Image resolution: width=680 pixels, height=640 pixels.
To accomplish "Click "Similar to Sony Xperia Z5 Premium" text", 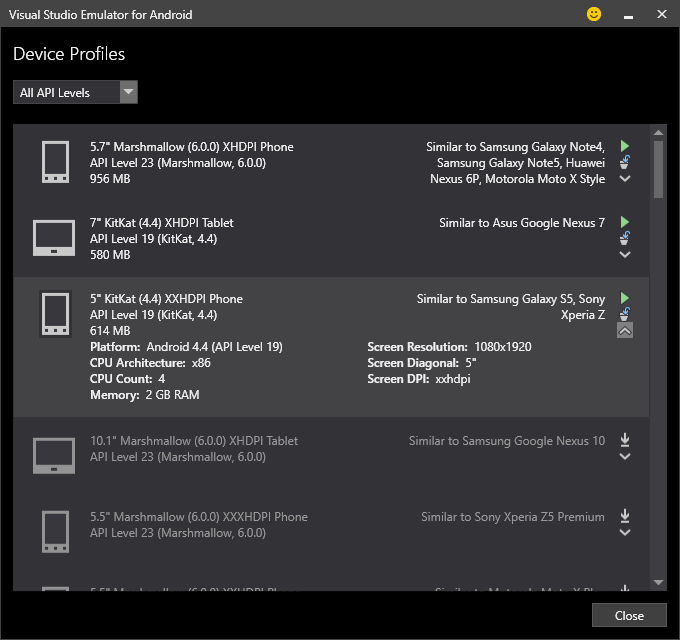I will pos(513,517).
